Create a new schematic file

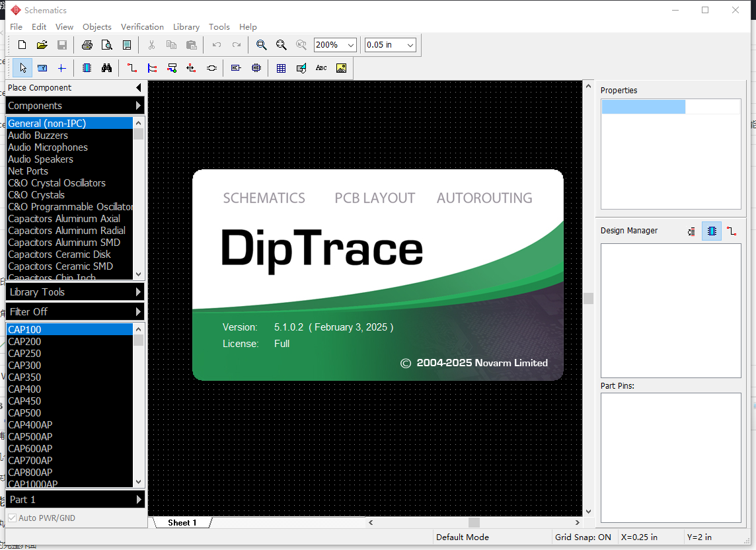point(22,45)
